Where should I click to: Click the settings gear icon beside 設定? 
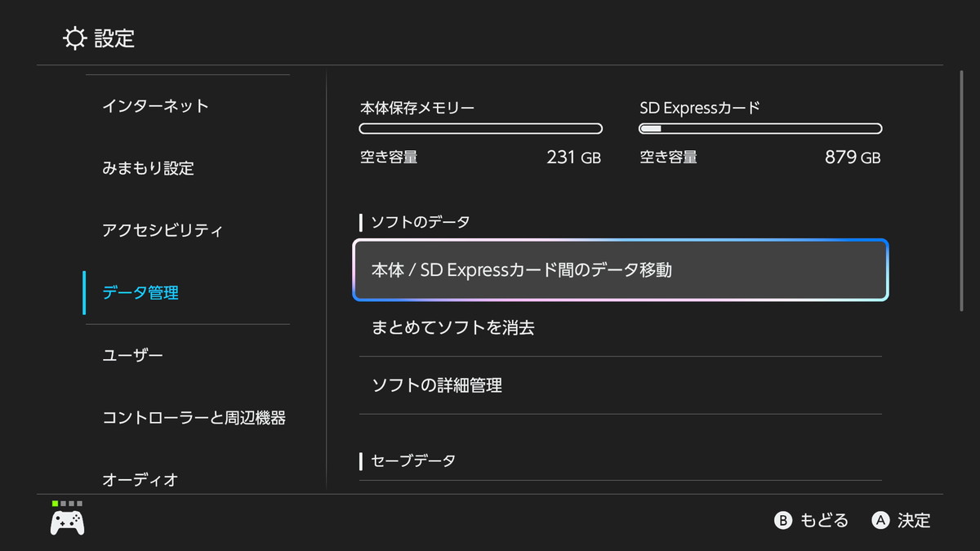click(x=74, y=38)
